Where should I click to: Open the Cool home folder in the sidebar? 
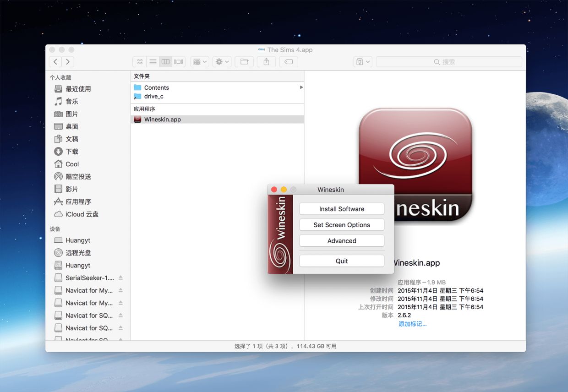(x=72, y=164)
